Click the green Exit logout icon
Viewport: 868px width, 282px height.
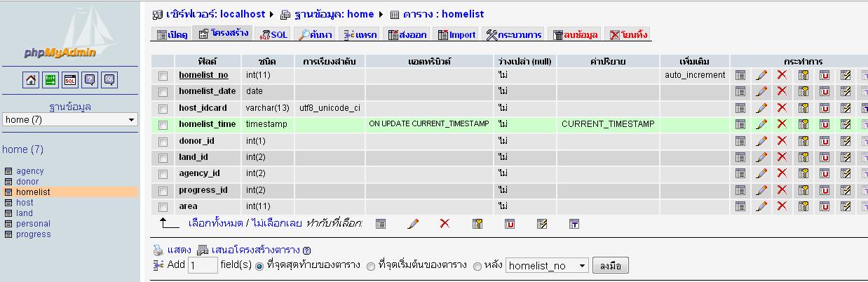coord(51,81)
